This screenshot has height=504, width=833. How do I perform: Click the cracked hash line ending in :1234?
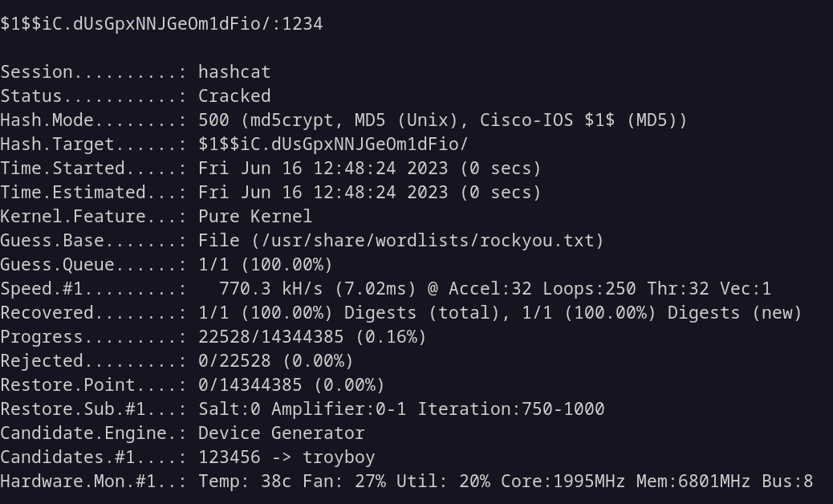(x=161, y=24)
